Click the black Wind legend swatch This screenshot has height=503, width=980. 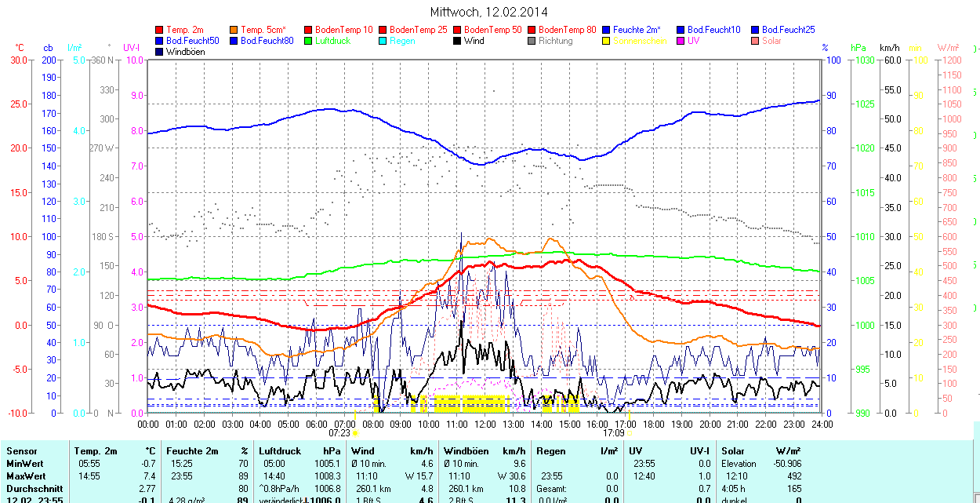[458, 41]
